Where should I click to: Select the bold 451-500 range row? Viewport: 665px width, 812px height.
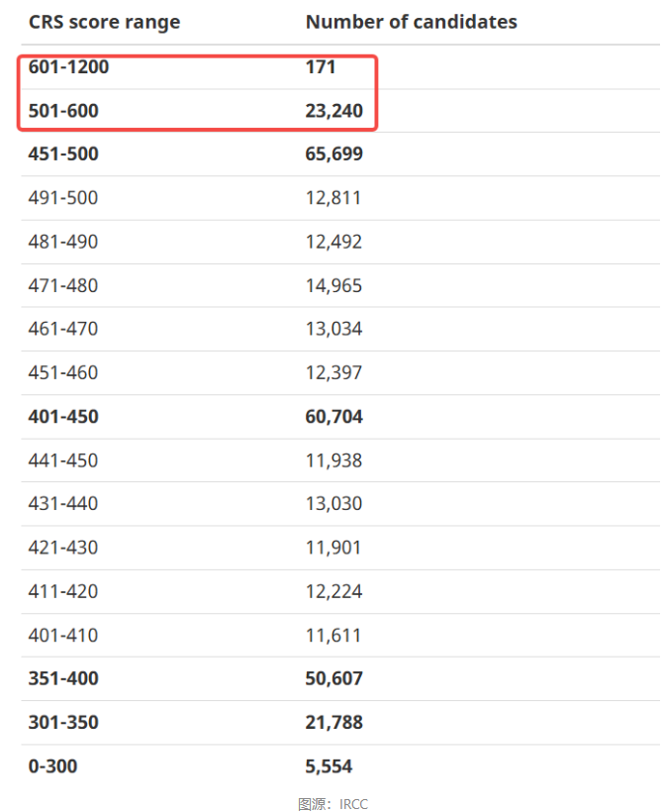click(x=340, y=153)
